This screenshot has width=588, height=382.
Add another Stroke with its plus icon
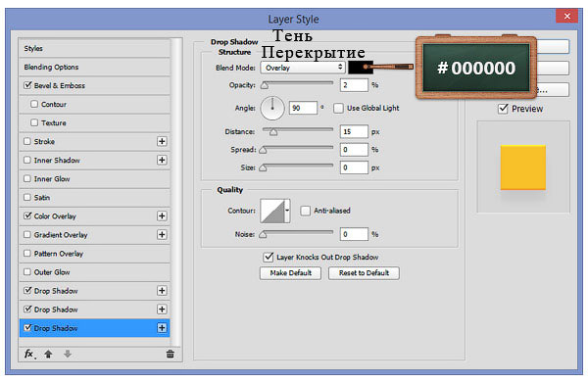162,141
